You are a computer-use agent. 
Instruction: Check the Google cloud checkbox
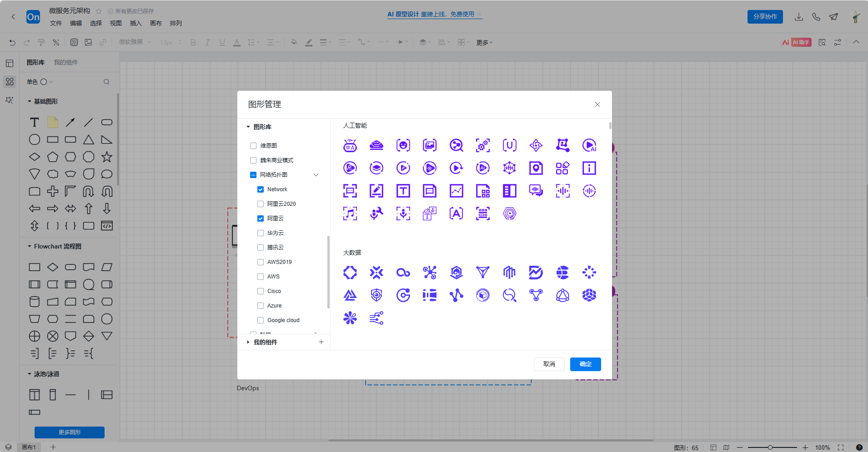coord(261,320)
